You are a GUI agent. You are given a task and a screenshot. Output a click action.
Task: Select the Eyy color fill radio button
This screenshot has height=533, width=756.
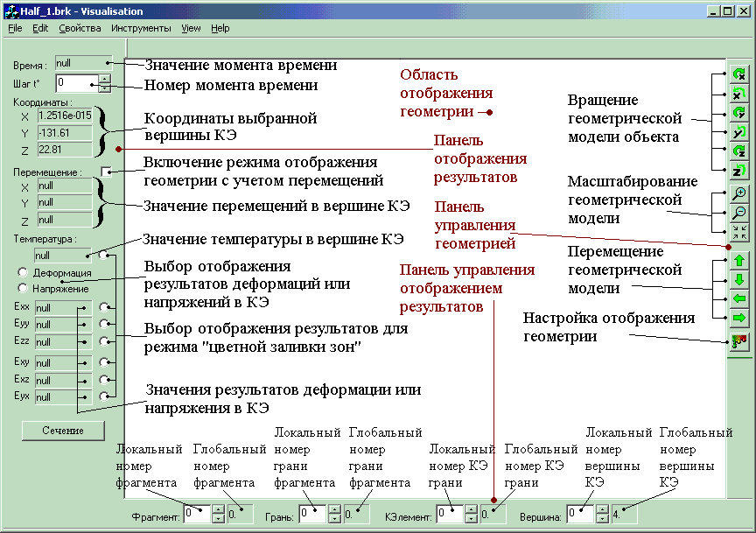103,324
